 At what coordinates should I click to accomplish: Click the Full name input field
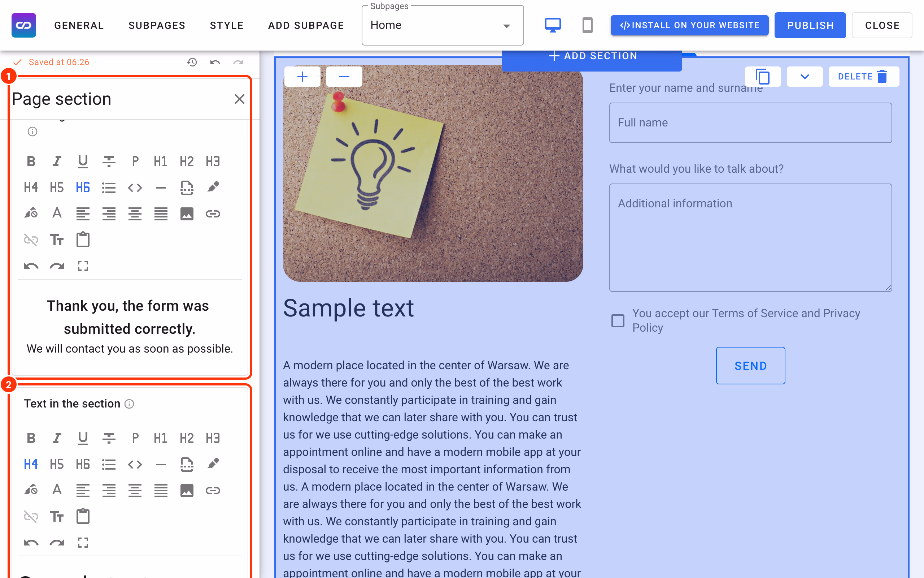[x=750, y=123]
